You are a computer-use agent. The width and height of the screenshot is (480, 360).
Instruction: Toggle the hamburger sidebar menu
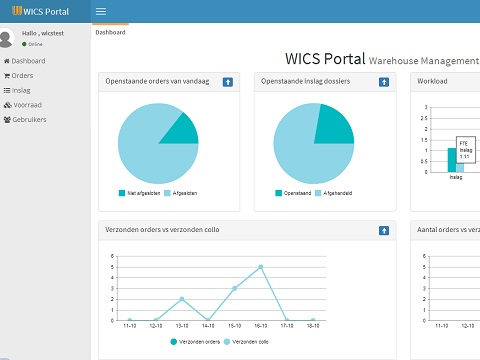click(101, 11)
